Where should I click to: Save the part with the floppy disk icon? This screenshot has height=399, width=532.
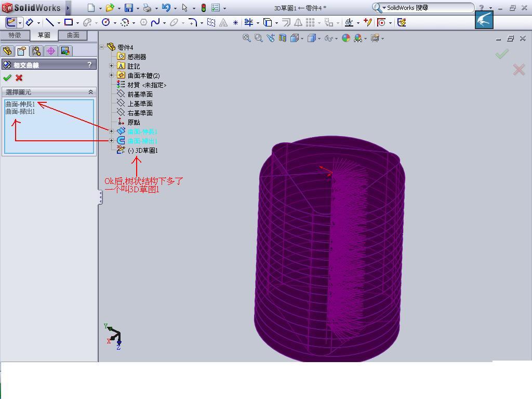tap(129, 7)
